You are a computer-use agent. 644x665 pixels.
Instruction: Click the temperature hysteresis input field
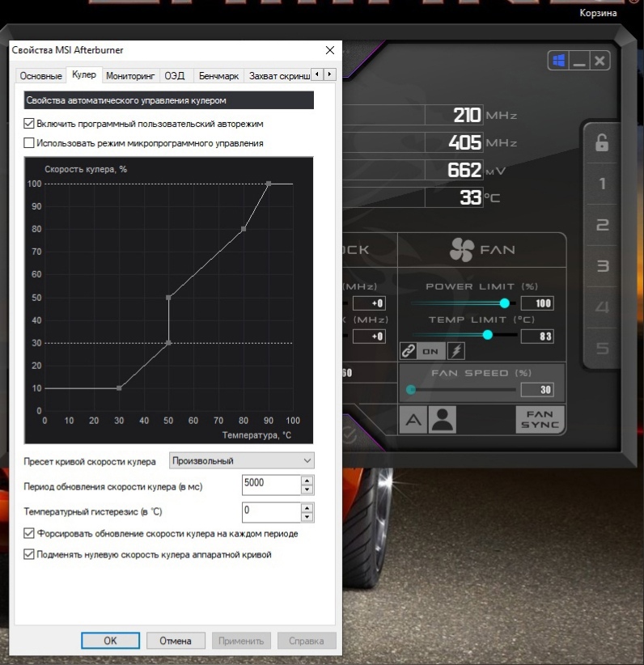(x=272, y=512)
